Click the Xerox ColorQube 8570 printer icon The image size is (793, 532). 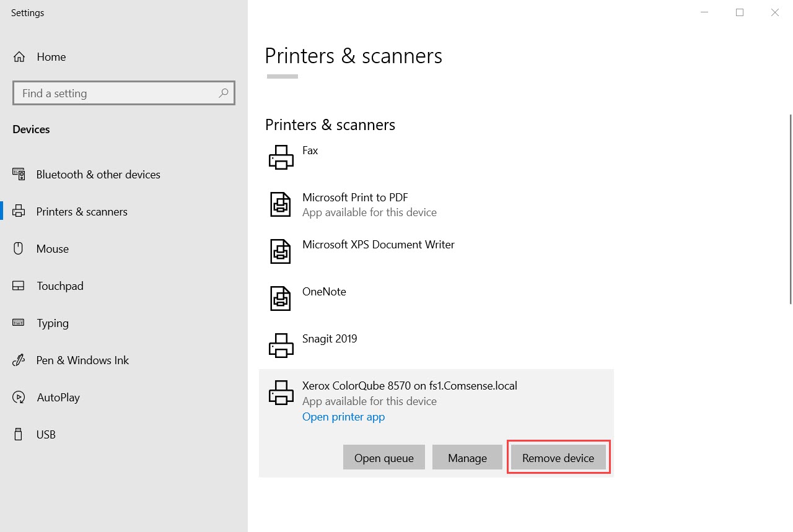coord(281,392)
